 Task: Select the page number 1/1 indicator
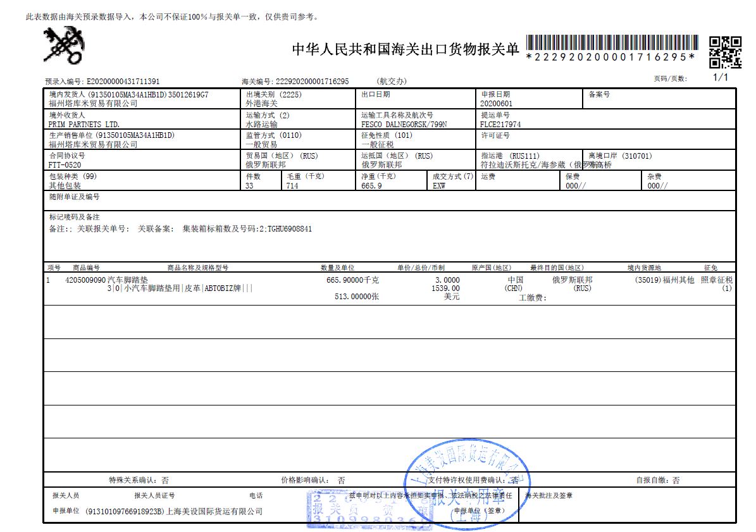[721, 78]
